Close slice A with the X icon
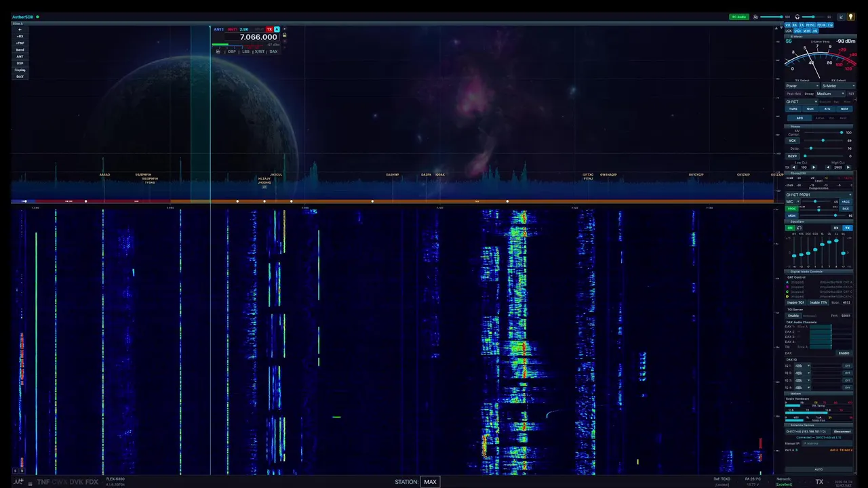 [x=285, y=29]
